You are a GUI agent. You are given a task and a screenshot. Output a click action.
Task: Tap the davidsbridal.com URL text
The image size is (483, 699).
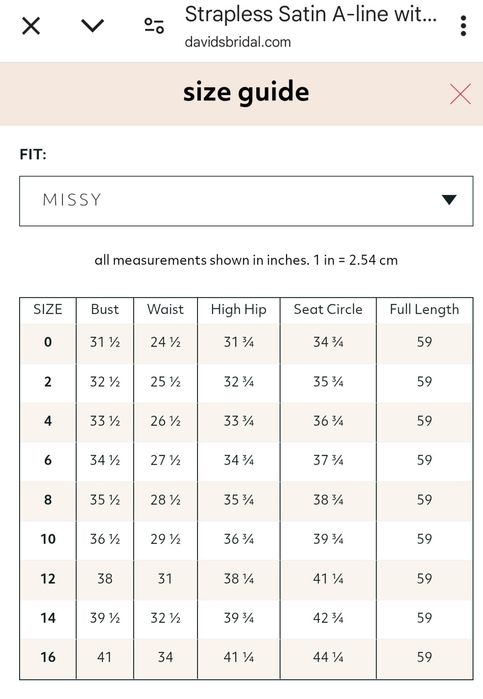coord(238,42)
